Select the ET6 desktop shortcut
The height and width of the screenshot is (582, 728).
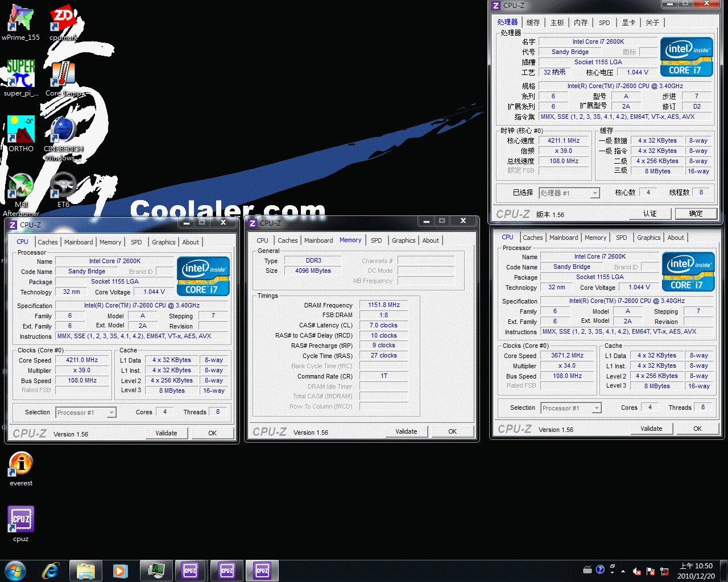pyautogui.click(x=63, y=190)
